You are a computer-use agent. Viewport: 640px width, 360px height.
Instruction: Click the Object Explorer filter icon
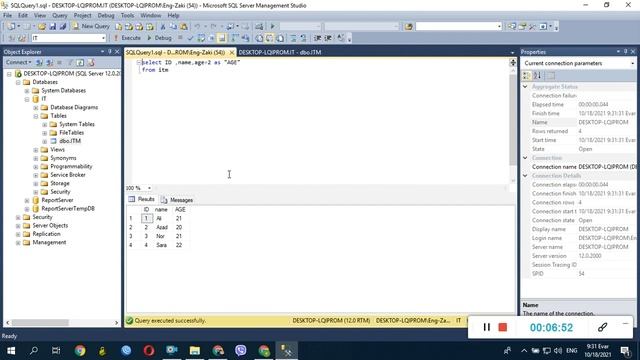[70, 62]
